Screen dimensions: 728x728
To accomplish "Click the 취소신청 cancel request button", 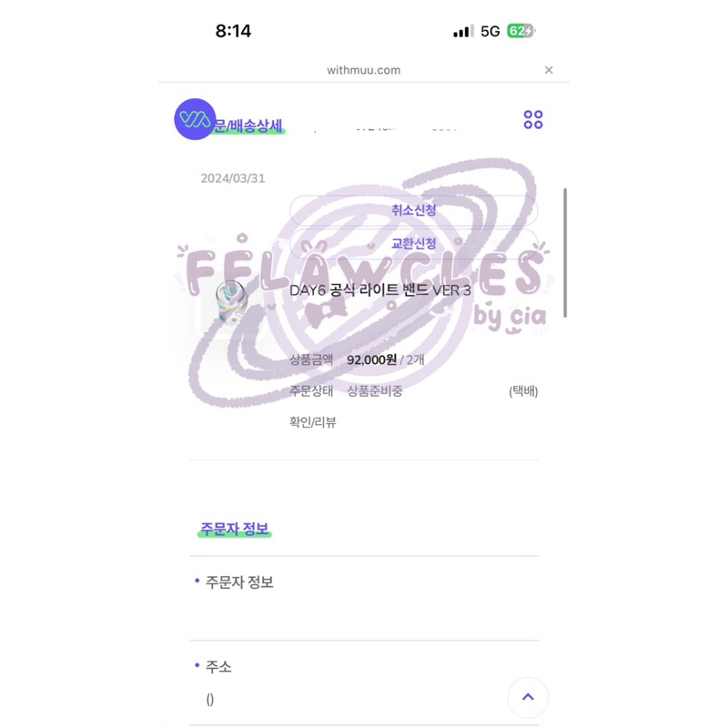I will pos(414,210).
